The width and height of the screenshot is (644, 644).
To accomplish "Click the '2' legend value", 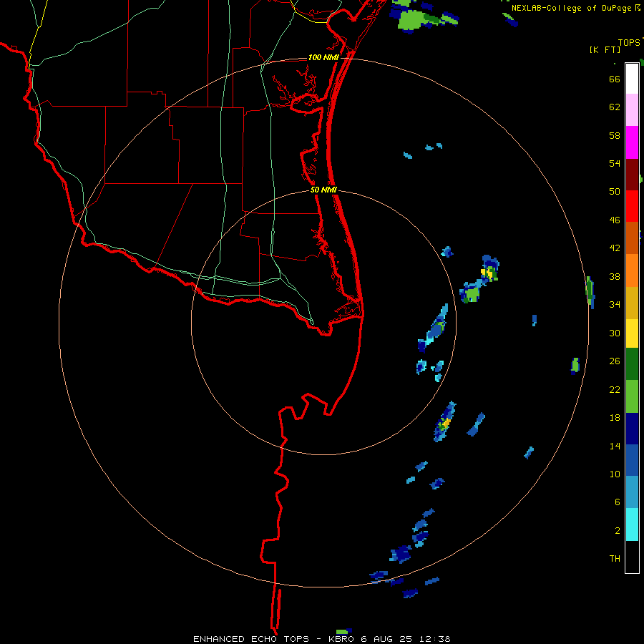I will pos(618,531).
